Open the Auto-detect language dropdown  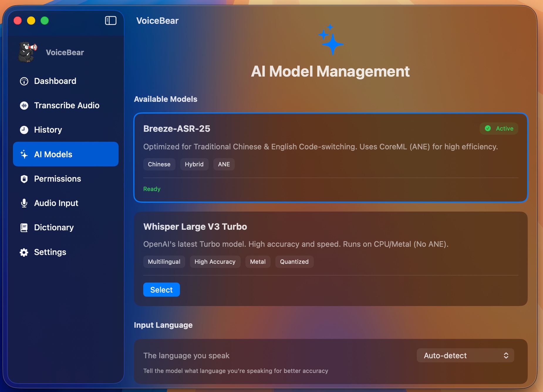coord(465,356)
